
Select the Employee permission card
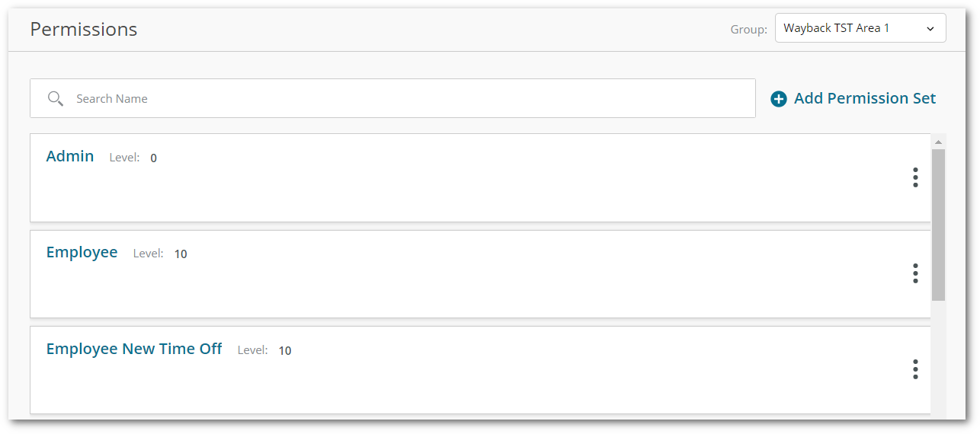point(480,274)
